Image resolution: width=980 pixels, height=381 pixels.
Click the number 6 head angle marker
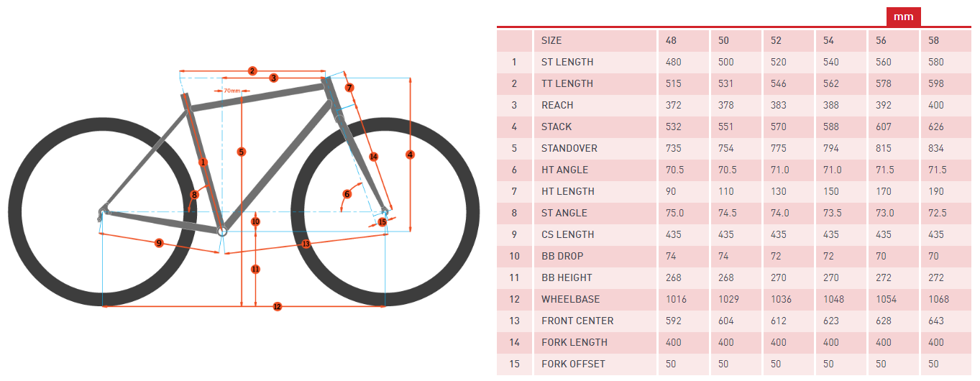(347, 194)
